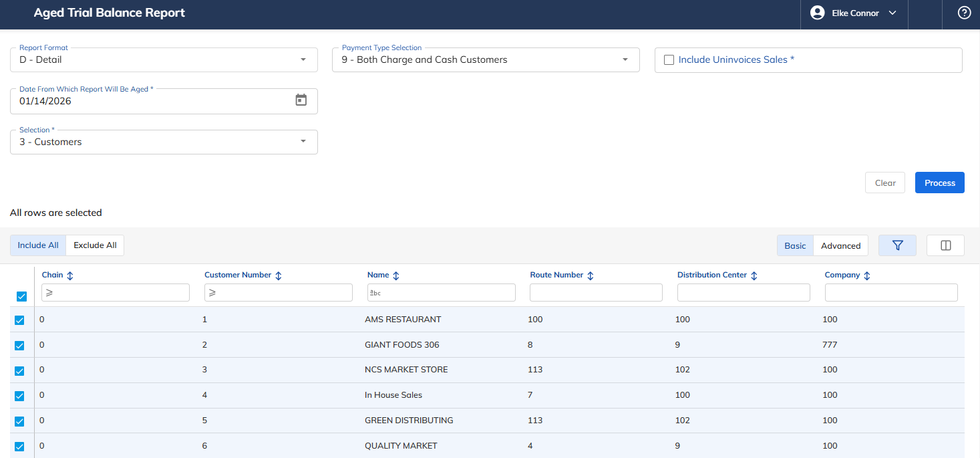Toggle the header select-all checkbox
This screenshot has height=458, width=980.
pyautogui.click(x=22, y=296)
